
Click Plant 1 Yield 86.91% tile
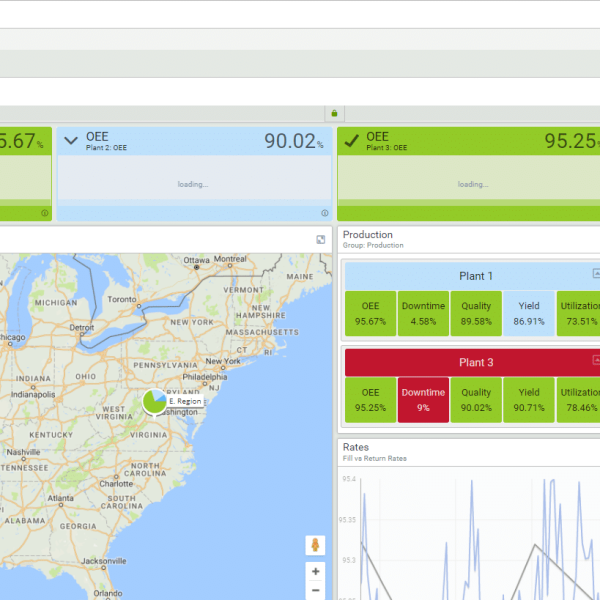528,314
